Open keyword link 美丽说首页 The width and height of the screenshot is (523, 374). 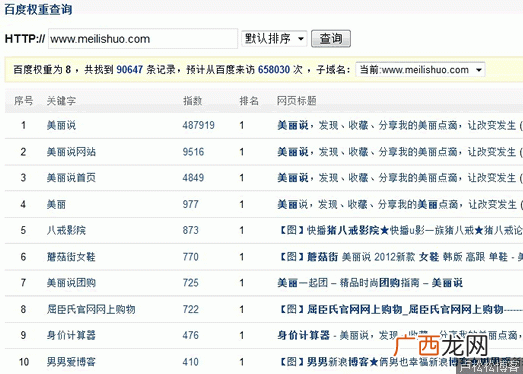point(71,177)
